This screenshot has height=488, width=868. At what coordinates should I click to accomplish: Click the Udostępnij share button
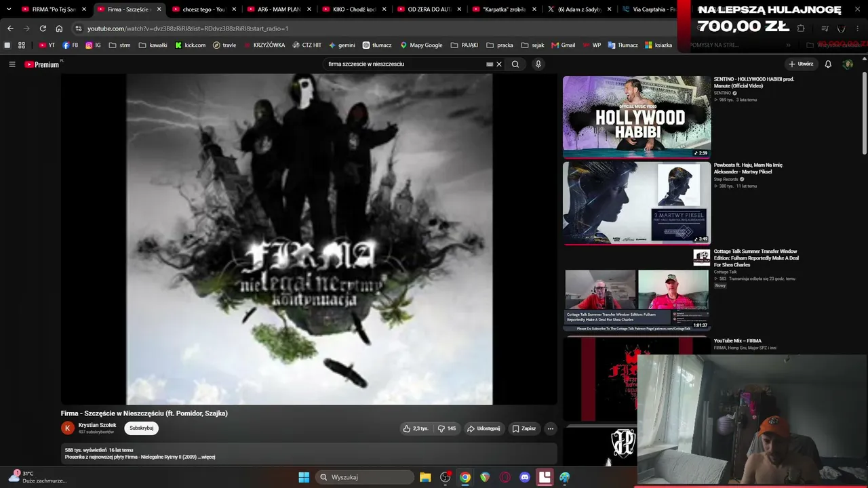pyautogui.click(x=484, y=428)
